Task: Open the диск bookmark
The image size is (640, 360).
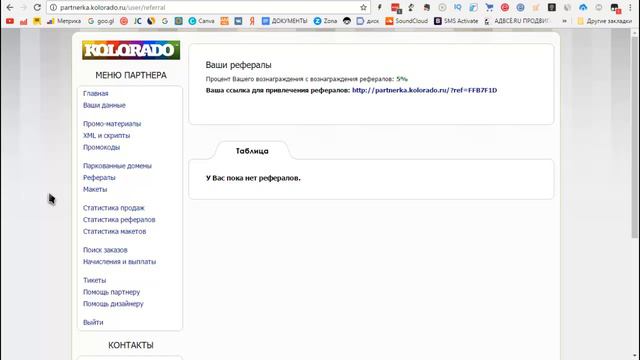Action: tap(368, 21)
